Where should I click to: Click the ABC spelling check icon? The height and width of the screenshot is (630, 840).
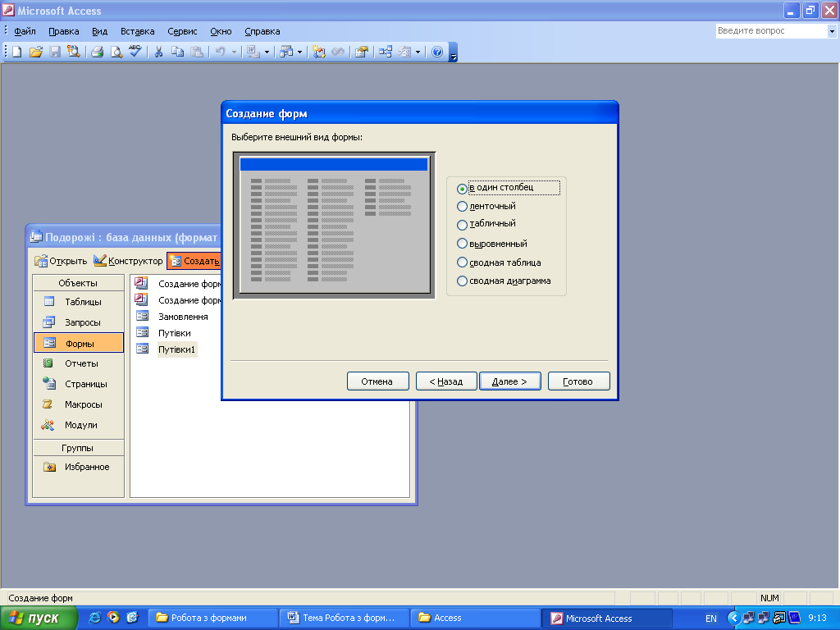click(x=135, y=52)
